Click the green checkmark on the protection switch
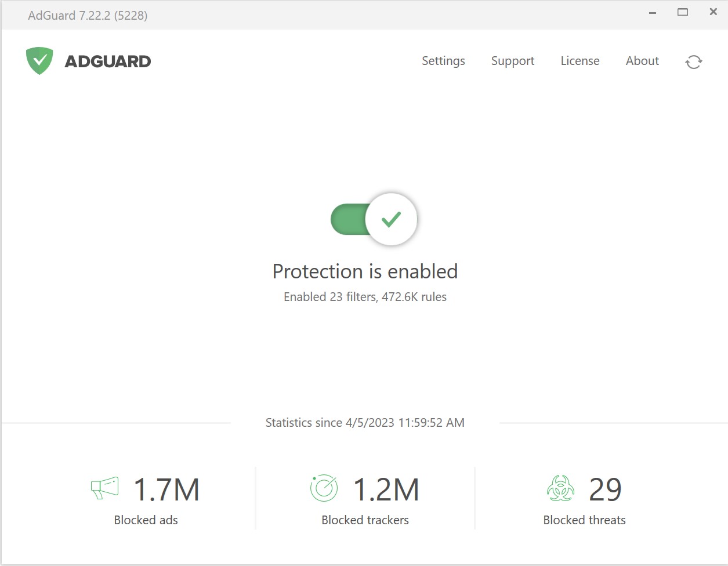This screenshot has height=566, width=728. (392, 219)
